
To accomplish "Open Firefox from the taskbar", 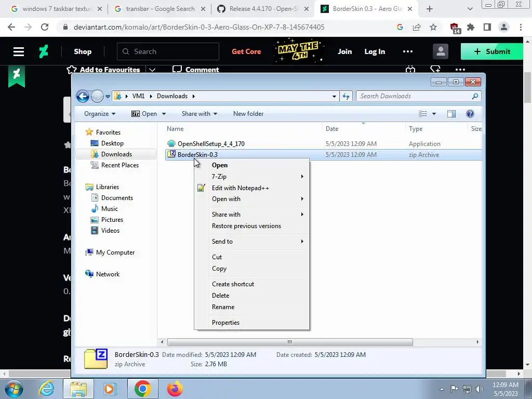I will click(175, 389).
